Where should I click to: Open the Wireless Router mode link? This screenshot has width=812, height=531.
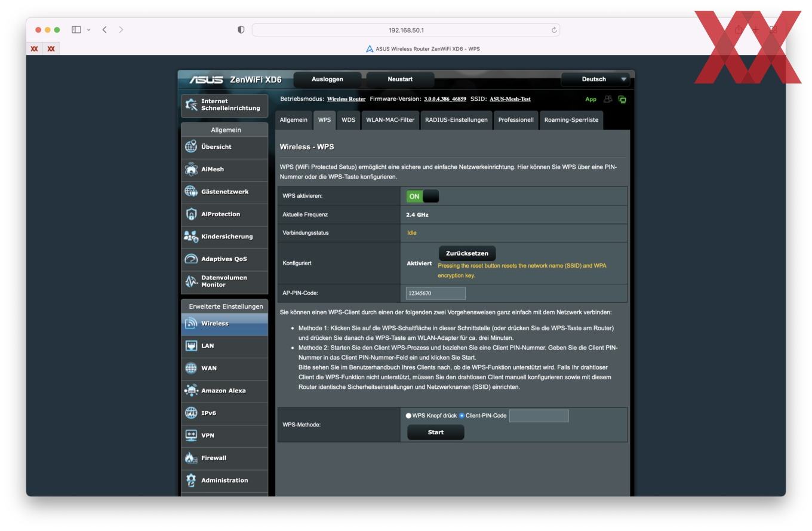point(346,99)
